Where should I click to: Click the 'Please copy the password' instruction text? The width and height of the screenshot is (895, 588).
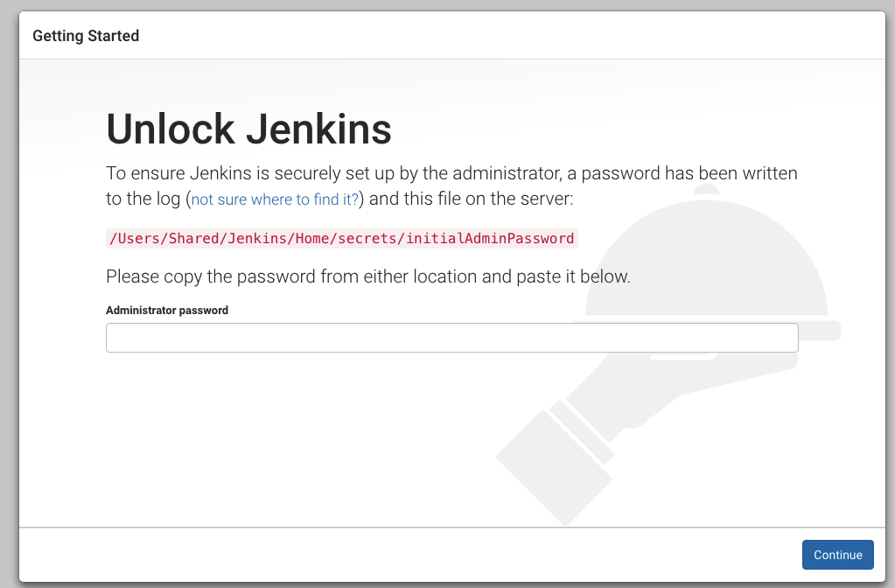pyautogui.click(x=368, y=276)
